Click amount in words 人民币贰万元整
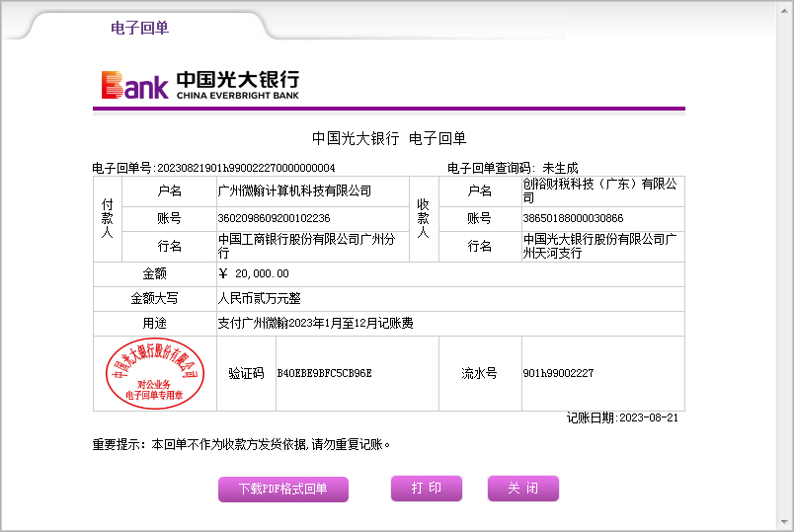This screenshot has width=794, height=532. coord(260,299)
